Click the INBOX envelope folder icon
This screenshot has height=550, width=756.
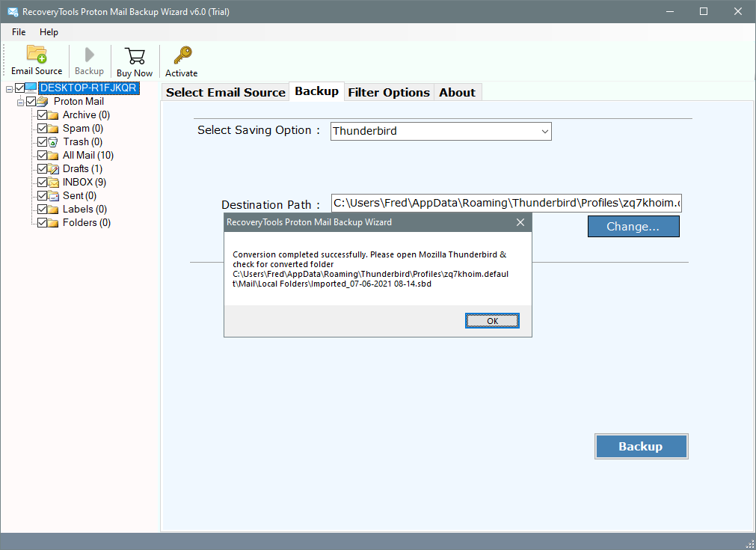point(53,183)
